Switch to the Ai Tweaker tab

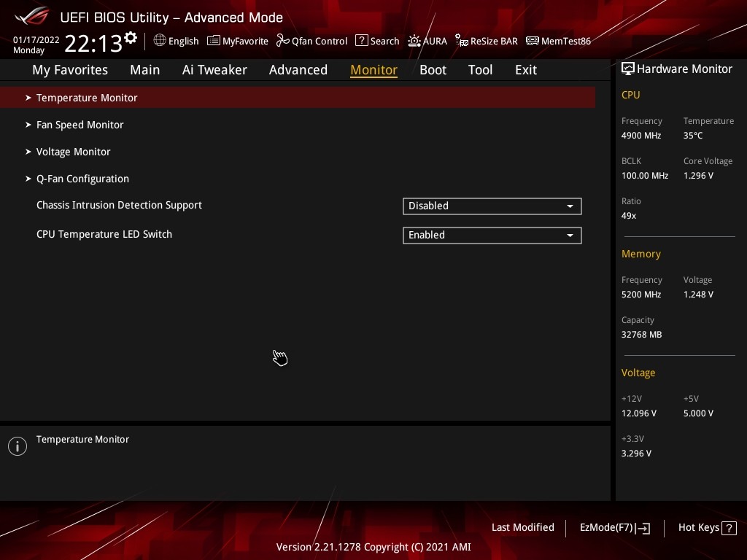coord(214,70)
